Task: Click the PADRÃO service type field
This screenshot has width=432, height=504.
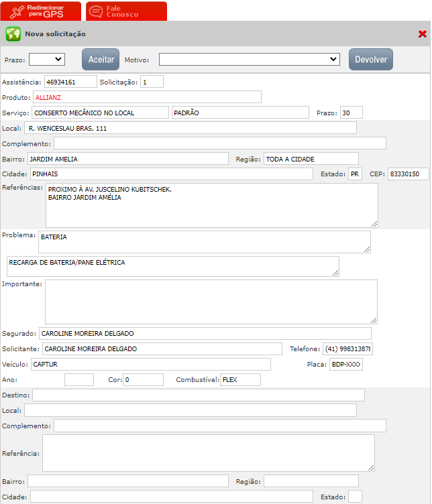Action: click(x=240, y=113)
